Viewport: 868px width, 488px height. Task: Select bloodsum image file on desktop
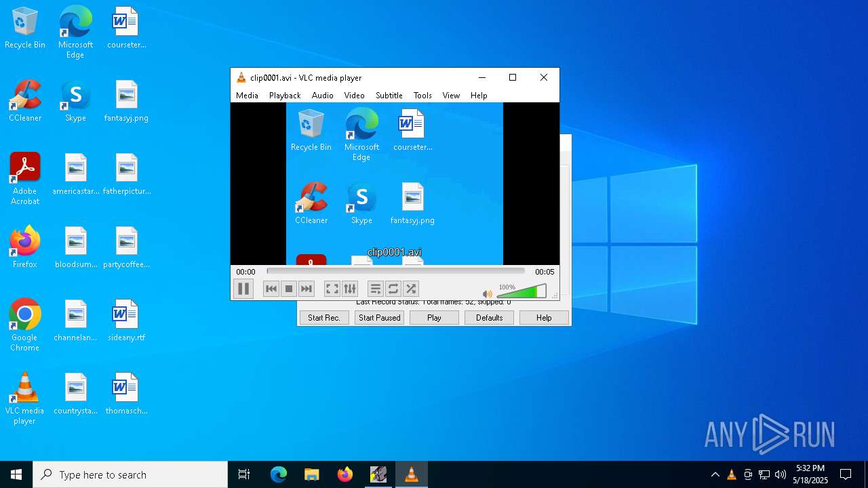[75, 248]
